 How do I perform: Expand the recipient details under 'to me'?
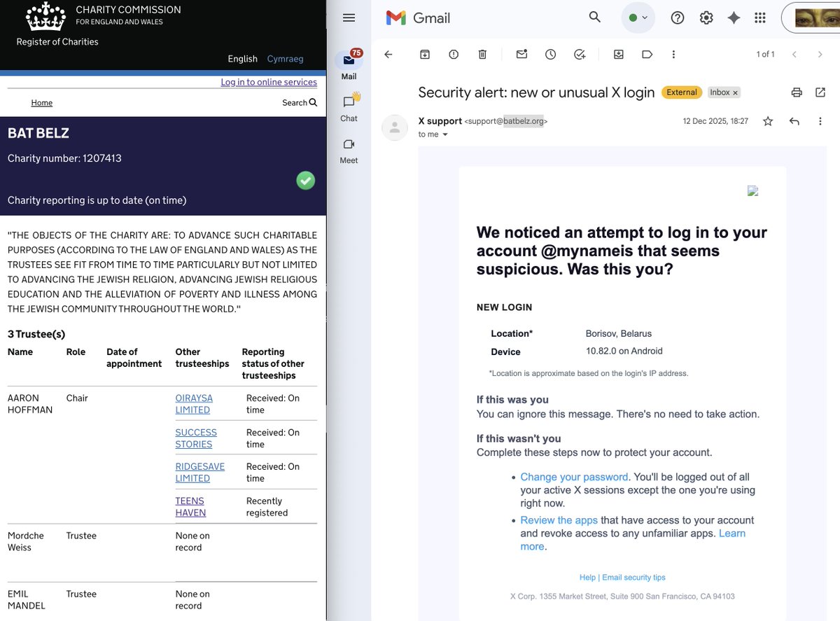[446, 134]
